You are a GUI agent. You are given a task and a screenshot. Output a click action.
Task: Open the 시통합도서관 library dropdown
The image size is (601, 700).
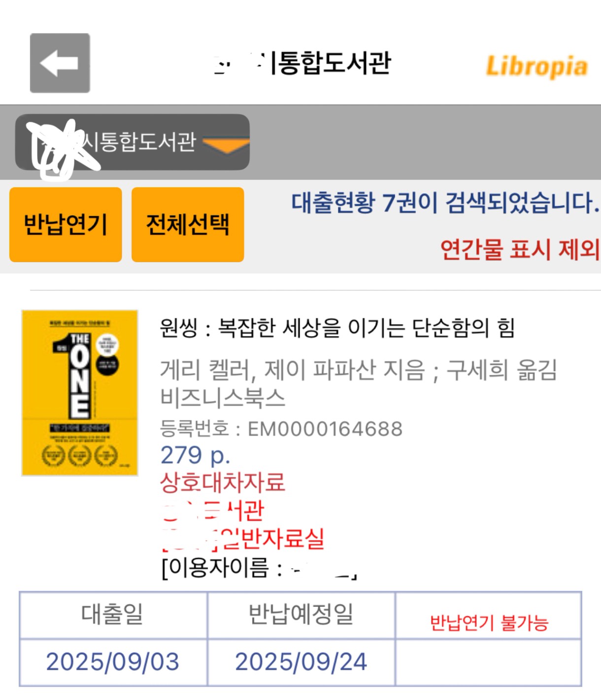click(x=132, y=142)
